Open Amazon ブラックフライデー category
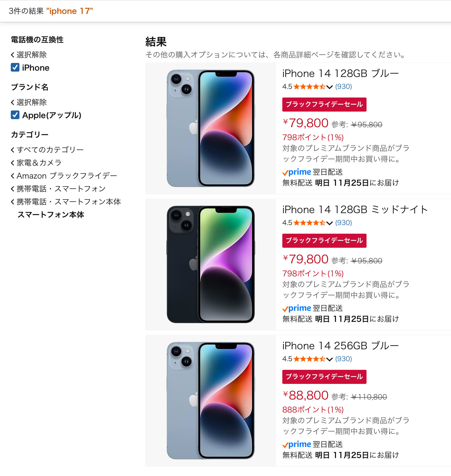Viewport: 451px width, 476px height. coord(64,176)
